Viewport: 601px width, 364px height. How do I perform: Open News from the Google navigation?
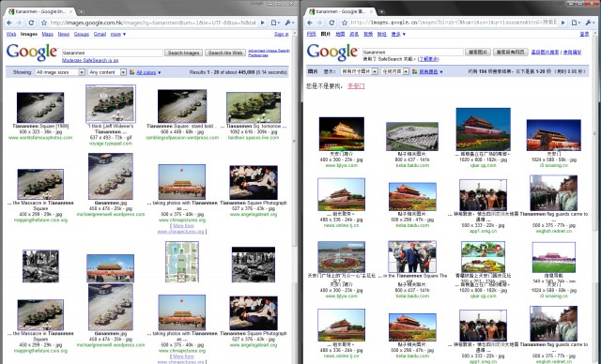[64, 34]
